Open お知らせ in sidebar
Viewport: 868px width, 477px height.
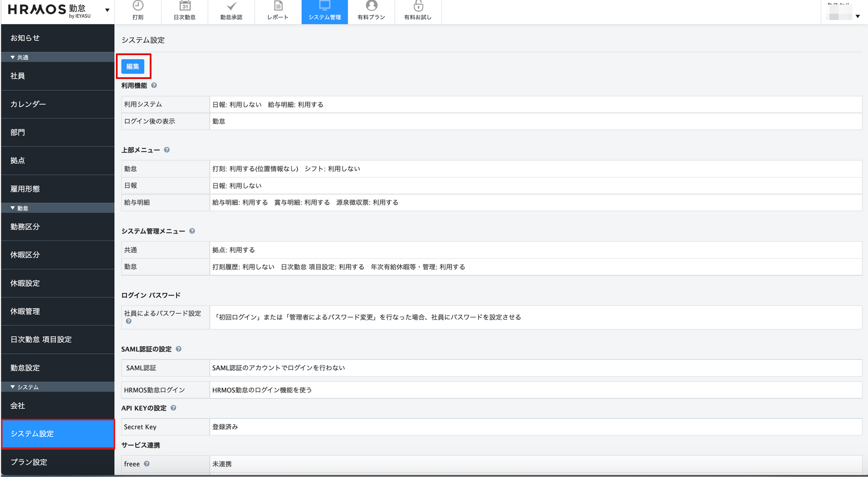coord(25,38)
